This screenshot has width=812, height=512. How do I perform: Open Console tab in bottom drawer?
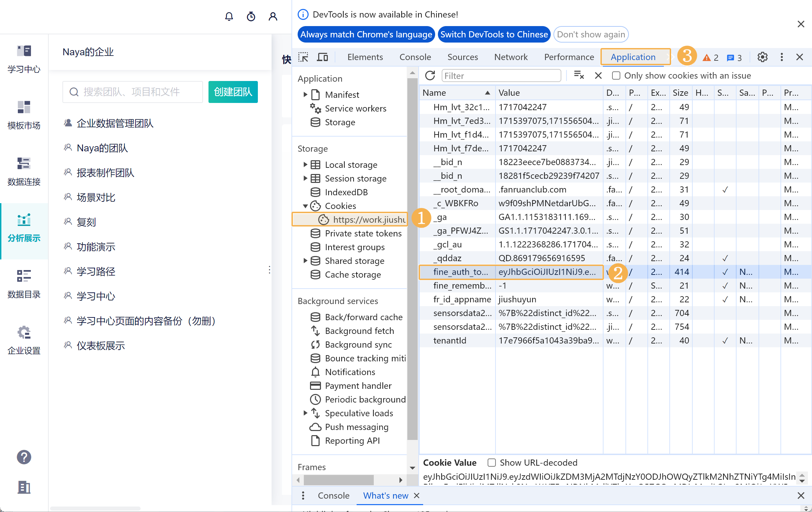coord(333,496)
